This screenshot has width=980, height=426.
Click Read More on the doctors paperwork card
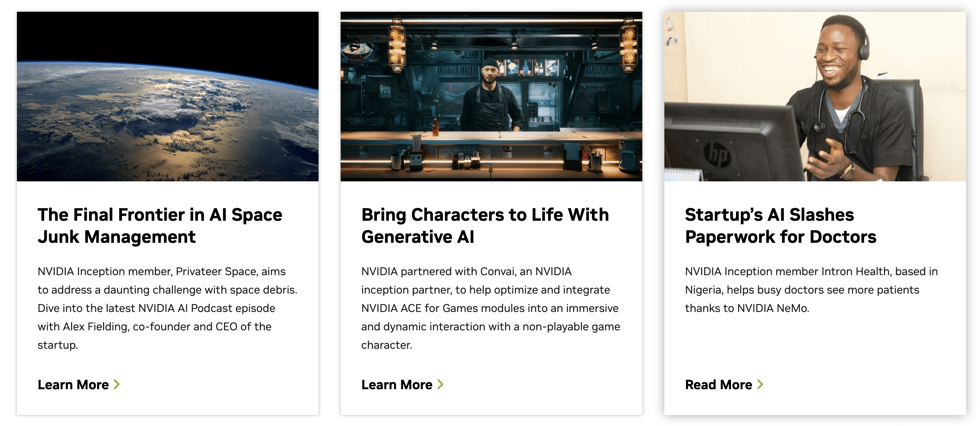pyautogui.click(x=718, y=384)
